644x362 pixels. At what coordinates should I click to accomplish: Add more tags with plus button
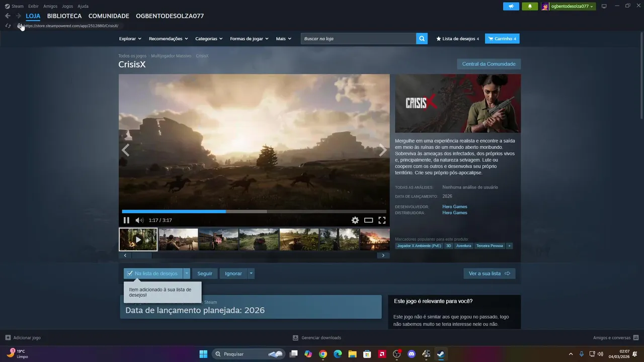[509, 246]
